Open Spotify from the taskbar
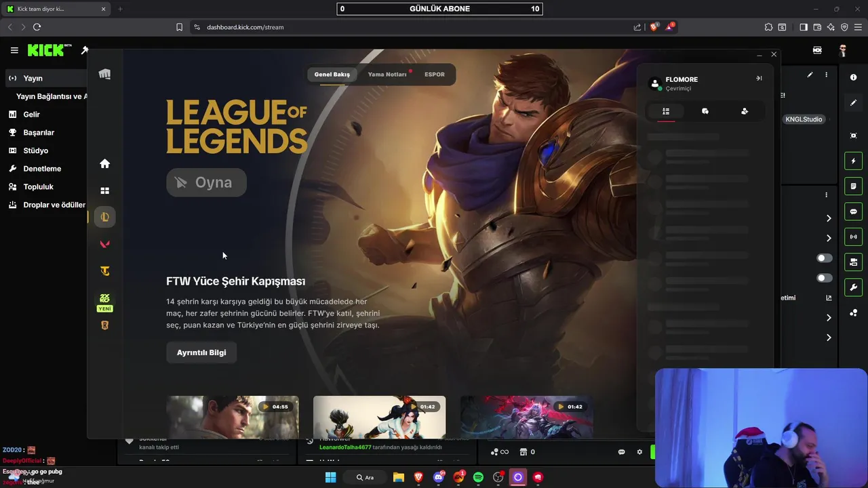 (x=478, y=477)
